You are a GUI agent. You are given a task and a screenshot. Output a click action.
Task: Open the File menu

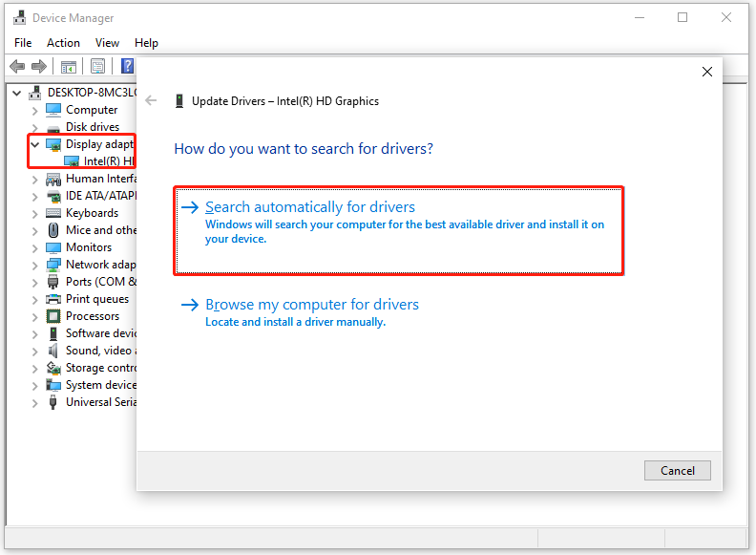pos(23,43)
